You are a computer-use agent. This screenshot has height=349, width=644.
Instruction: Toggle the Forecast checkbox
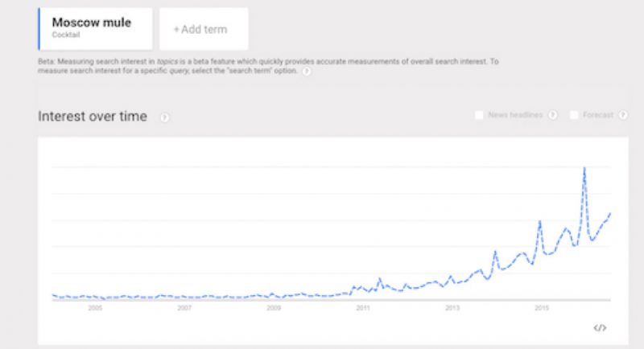click(573, 116)
